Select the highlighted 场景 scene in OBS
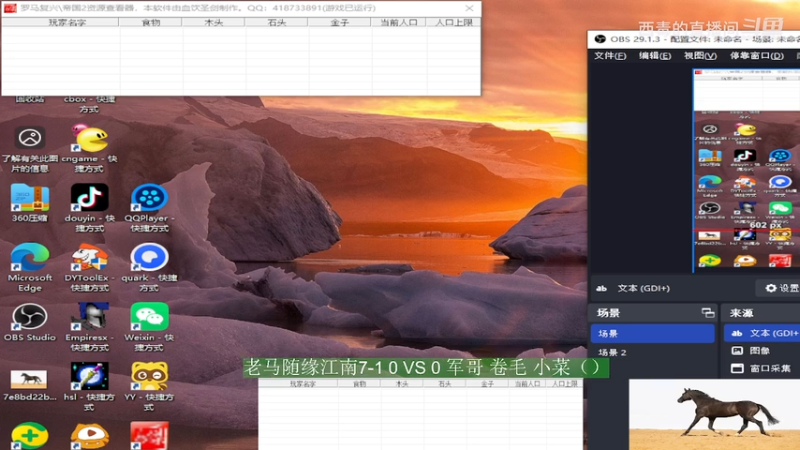Image resolution: width=800 pixels, height=450 pixels. click(653, 333)
